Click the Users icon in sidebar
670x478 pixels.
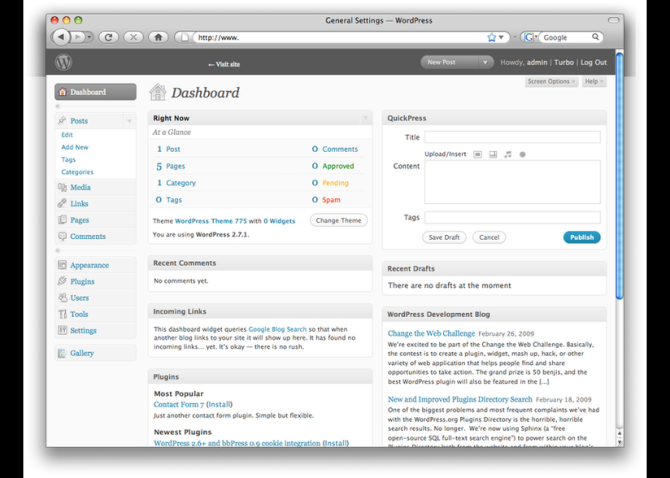(62, 297)
